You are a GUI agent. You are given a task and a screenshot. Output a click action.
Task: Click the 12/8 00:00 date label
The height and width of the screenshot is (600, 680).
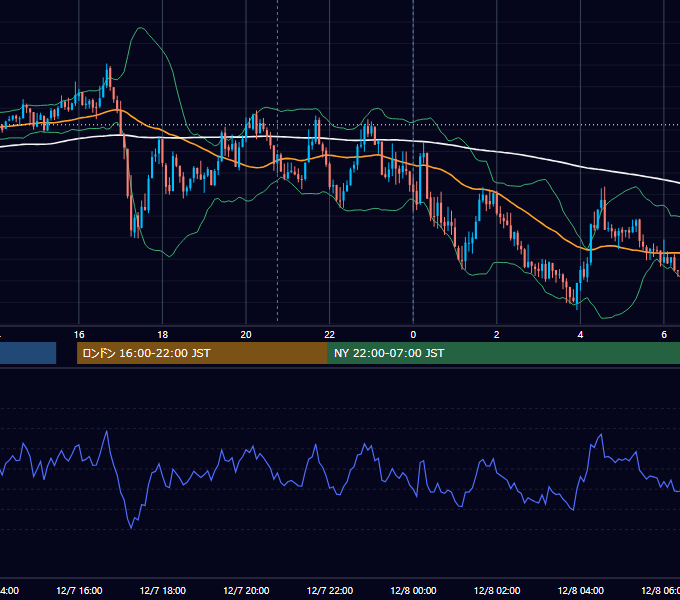pos(413,590)
